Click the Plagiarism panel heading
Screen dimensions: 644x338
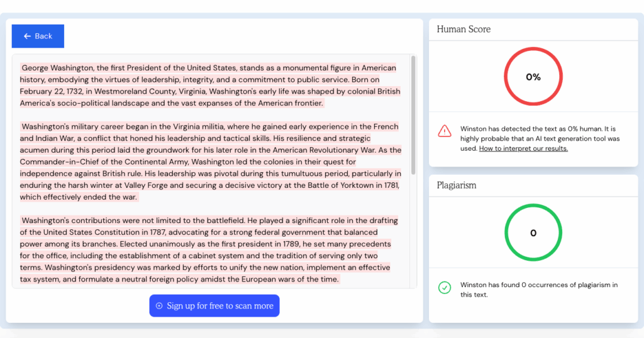(457, 185)
